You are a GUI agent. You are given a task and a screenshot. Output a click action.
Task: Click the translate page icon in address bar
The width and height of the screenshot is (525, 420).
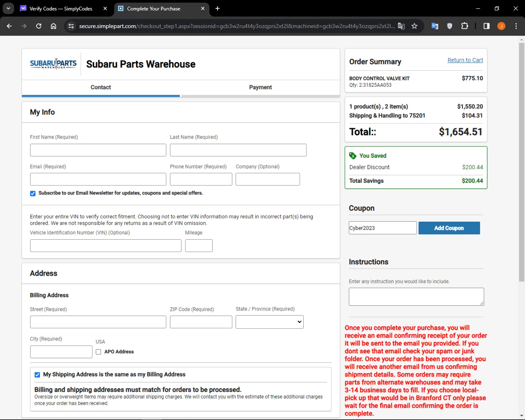[x=401, y=26]
